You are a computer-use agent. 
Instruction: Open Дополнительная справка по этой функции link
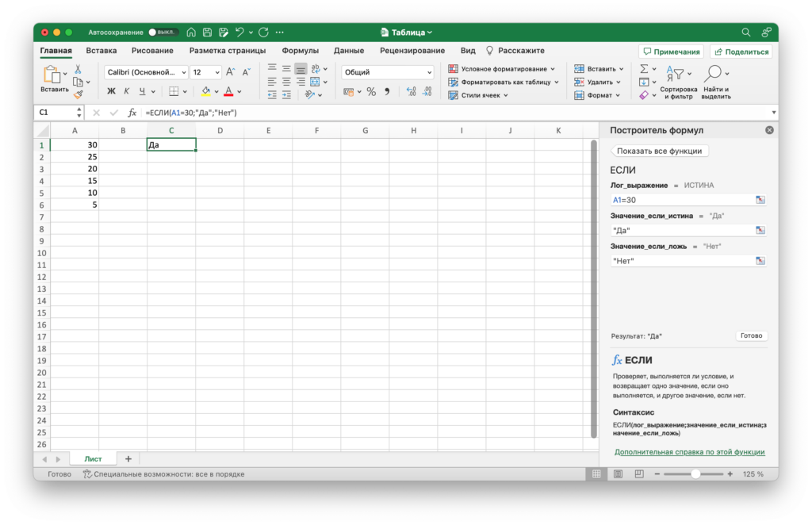pos(689,452)
